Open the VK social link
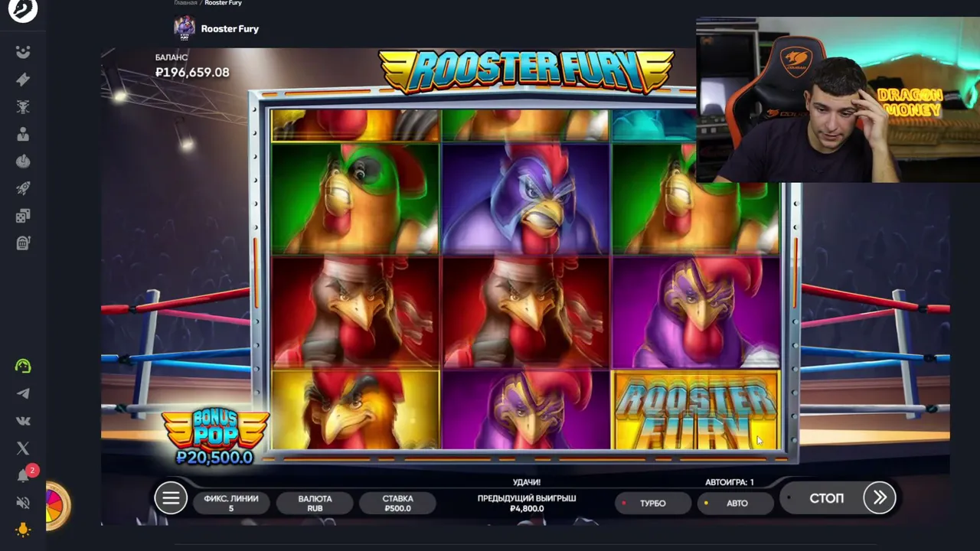 (23, 421)
